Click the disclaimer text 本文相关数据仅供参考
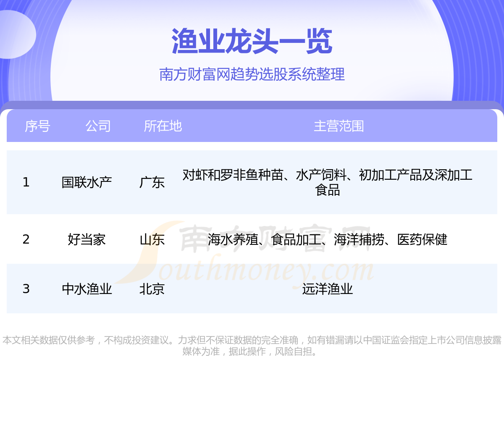Screen dimensions: 504x441 [252, 346]
